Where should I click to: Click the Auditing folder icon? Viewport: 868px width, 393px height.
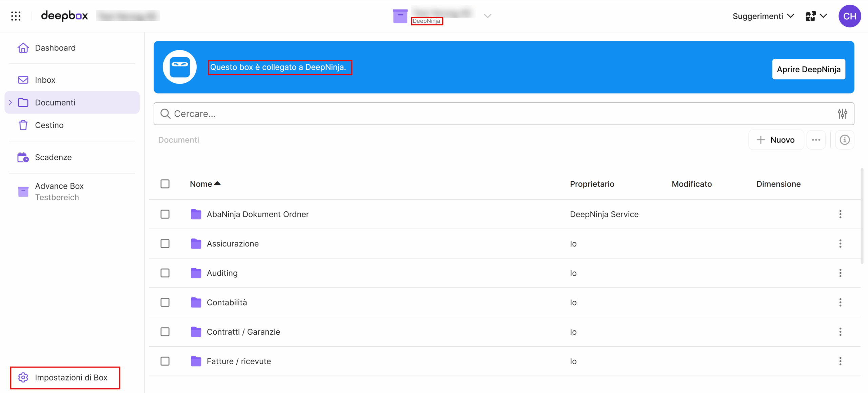[x=196, y=273]
